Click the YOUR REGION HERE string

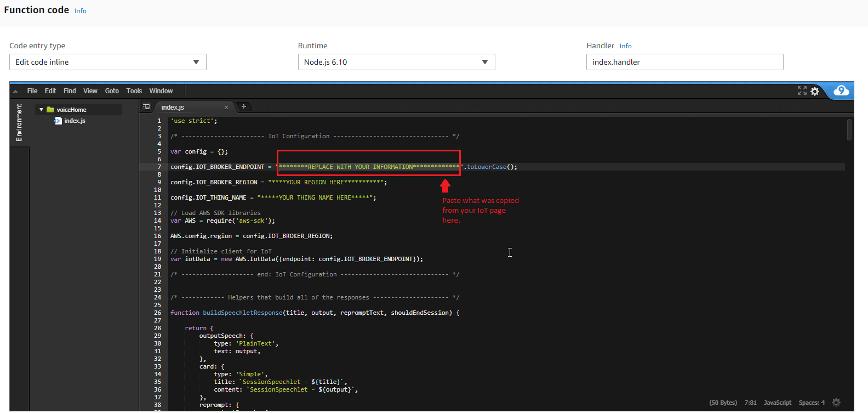[326, 182]
